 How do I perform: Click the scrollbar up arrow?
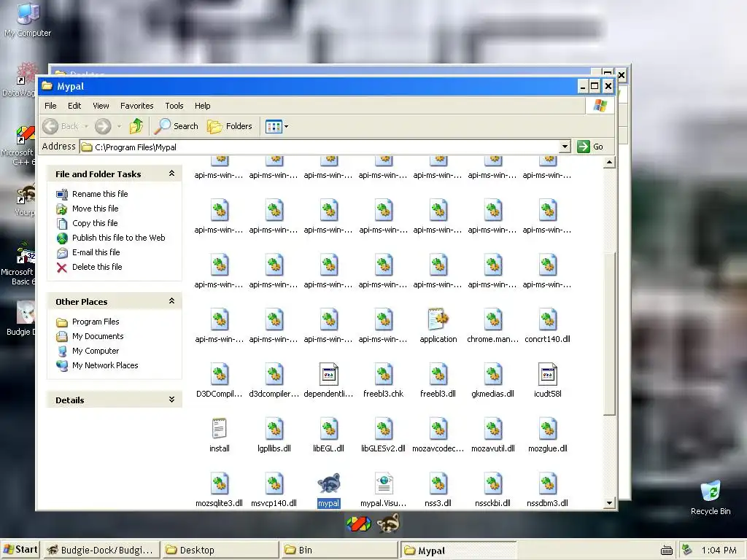point(609,163)
